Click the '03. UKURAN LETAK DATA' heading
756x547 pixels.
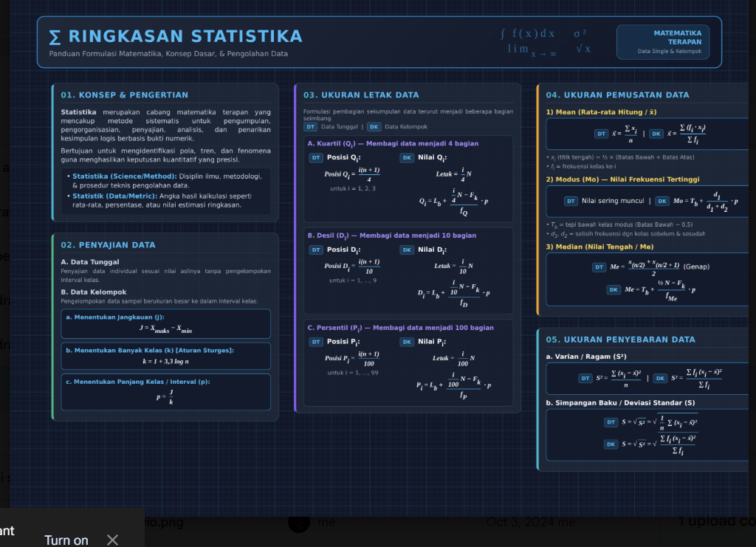coord(361,95)
